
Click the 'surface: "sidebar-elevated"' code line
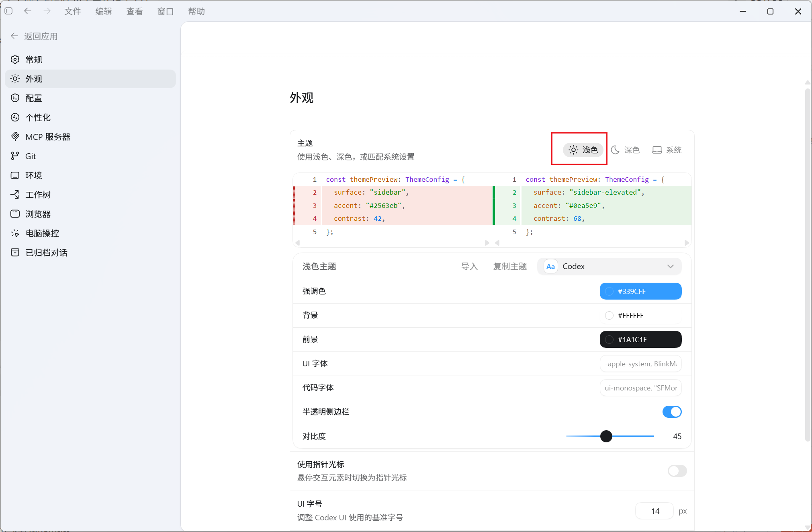click(589, 192)
